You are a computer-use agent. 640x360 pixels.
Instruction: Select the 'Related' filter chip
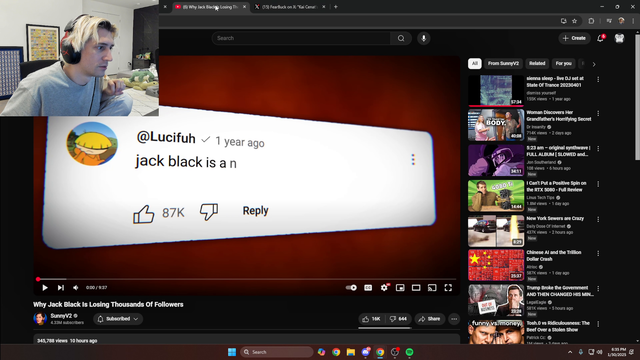[537, 63]
